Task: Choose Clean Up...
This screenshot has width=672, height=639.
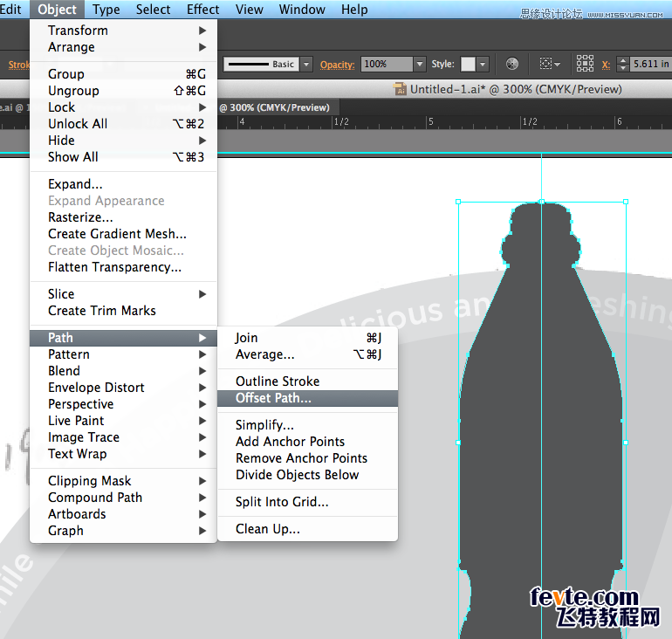Action: click(x=308, y=529)
